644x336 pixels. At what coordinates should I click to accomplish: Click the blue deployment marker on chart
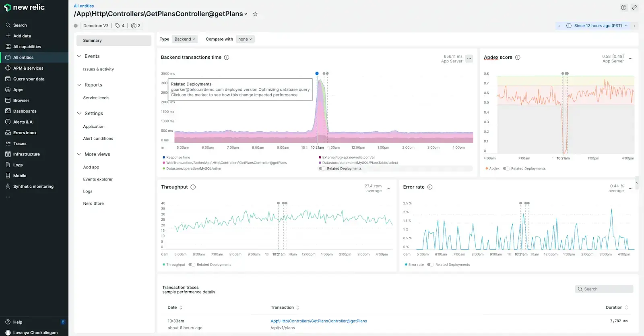coord(317,73)
